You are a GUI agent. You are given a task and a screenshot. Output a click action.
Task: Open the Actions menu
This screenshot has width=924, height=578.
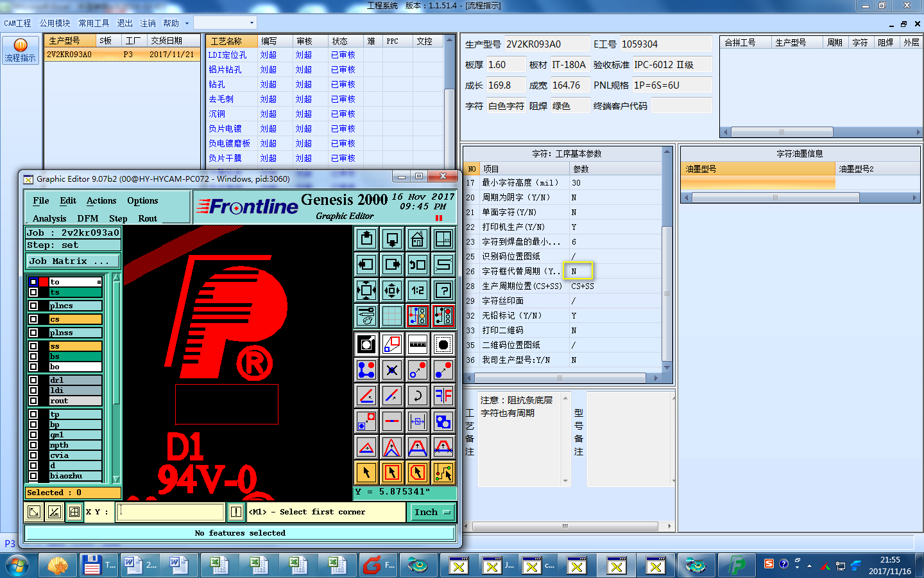[x=101, y=200]
